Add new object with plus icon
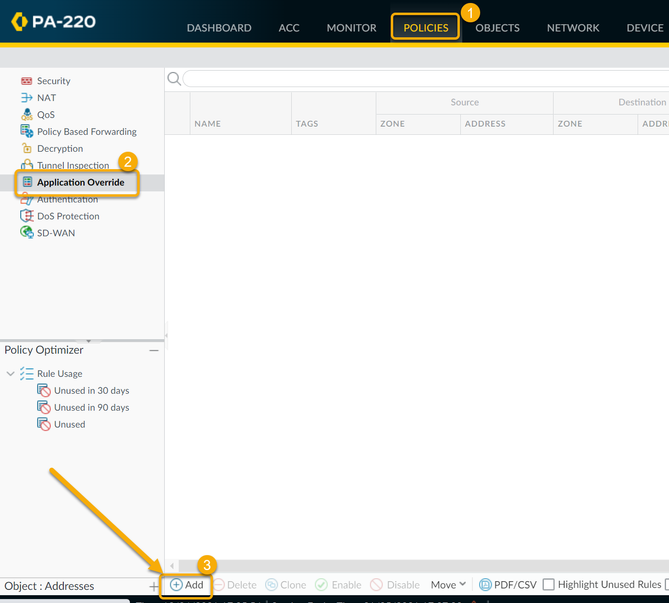 (153, 586)
